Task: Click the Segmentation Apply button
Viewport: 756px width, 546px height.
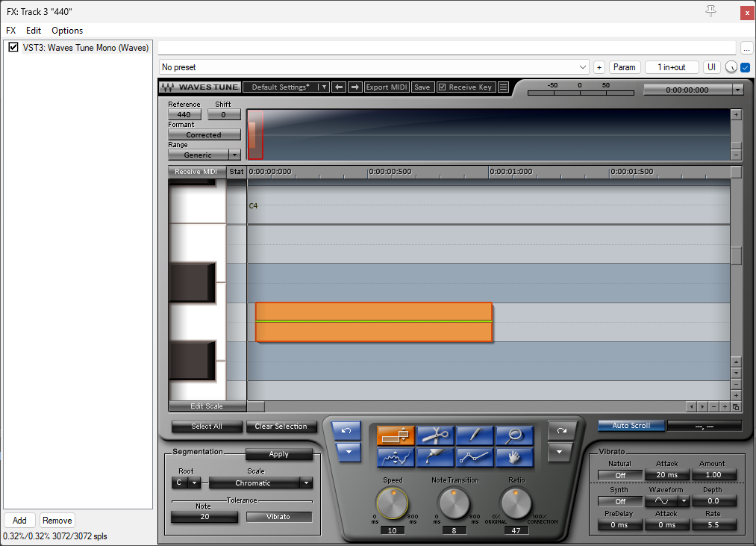Action: 278,454
